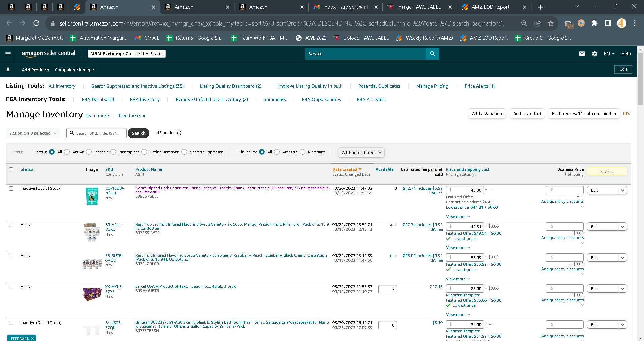Choose the Inactive status radio button
This screenshot has width=644, height=341.
coord(89,152)
